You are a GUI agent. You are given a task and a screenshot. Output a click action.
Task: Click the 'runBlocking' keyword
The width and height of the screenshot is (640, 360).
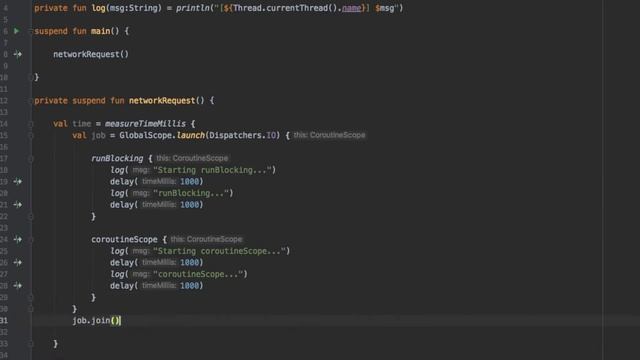(117, 158)
